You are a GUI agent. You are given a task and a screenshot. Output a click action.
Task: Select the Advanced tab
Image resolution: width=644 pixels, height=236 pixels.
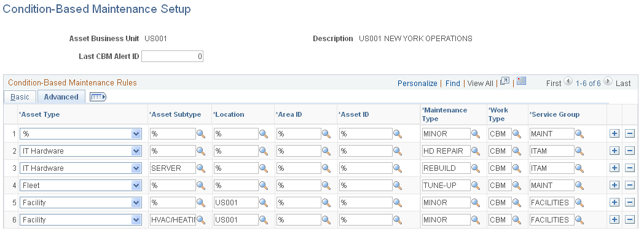(x=61, y=97)
